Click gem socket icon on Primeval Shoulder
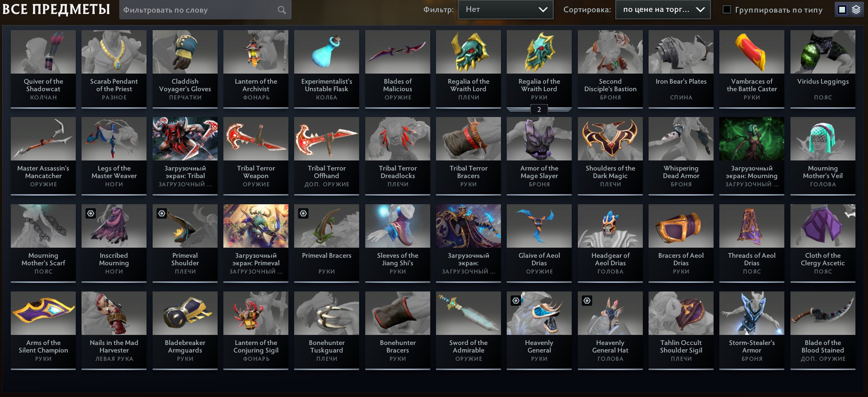Screen dimensions: 868x397 (x=162, y=214)
